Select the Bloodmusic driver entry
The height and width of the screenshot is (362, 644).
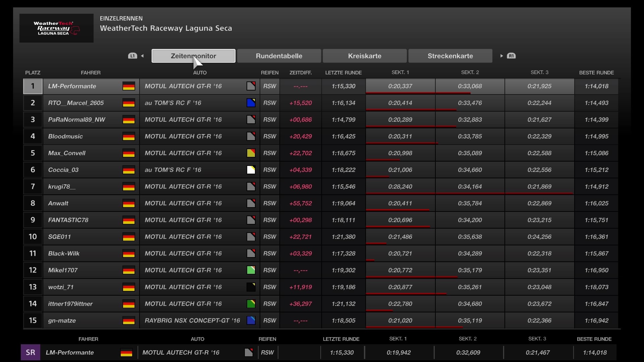(65, 136)
